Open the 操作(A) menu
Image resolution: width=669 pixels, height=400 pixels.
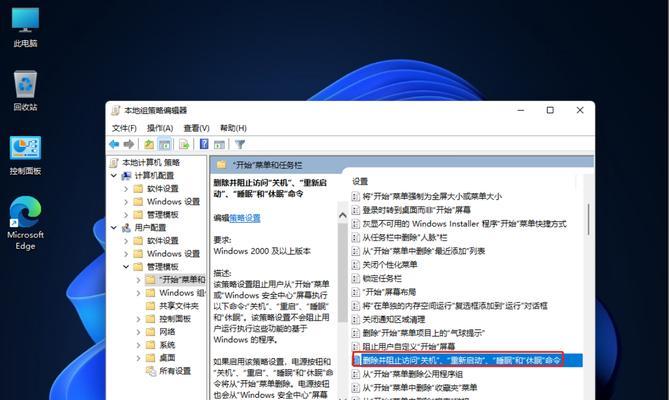160,128
